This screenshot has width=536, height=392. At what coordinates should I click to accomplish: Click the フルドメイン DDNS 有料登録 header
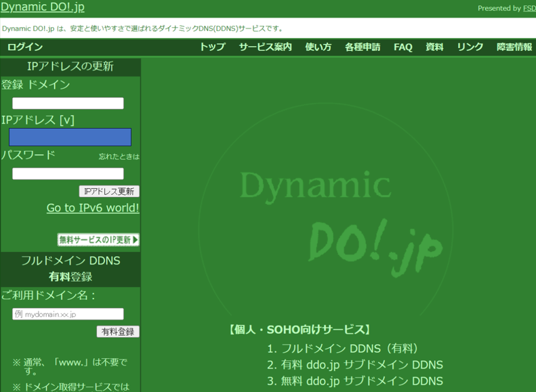[70, 269]
